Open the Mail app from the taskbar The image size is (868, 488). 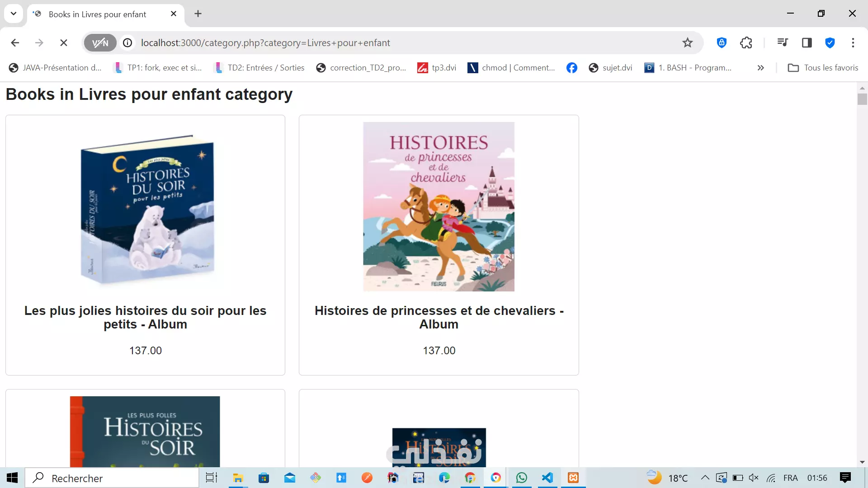tap(289, 478)
